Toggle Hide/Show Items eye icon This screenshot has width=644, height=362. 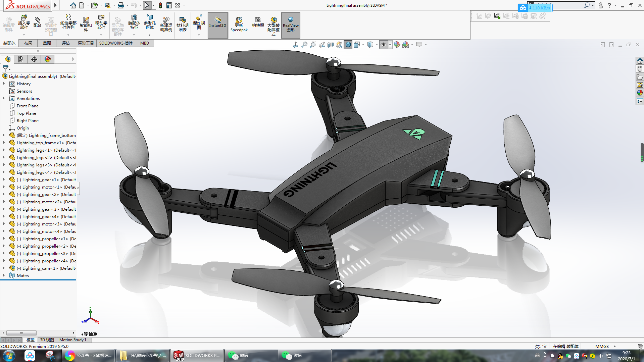coord(384,45)
